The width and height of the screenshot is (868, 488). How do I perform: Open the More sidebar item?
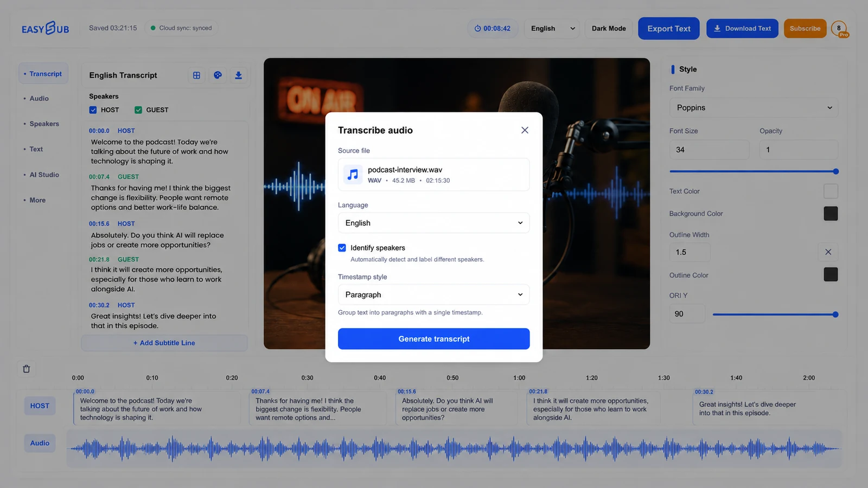point(37,200)
